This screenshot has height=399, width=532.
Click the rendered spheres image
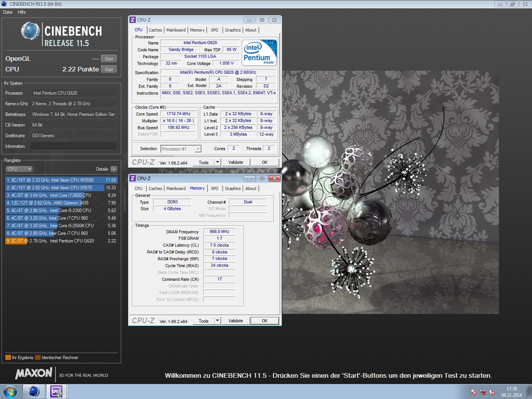click(x=390, y=192)
